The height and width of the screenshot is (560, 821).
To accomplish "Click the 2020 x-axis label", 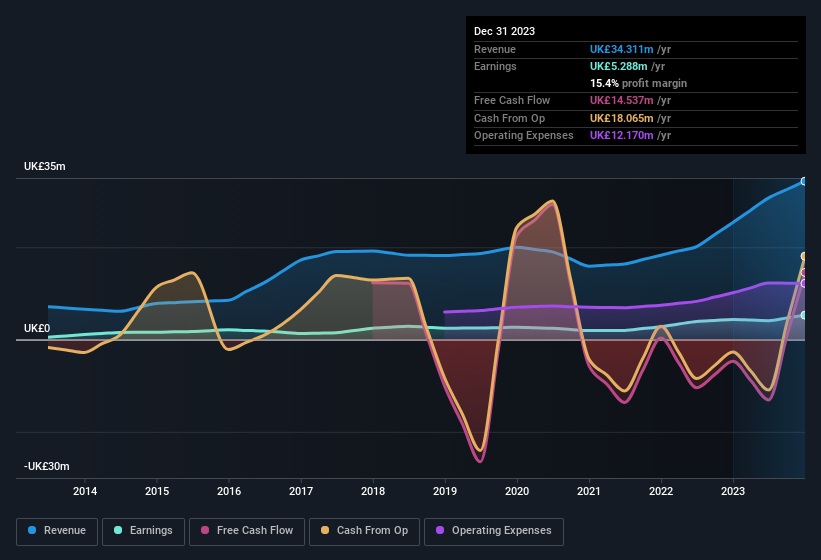I will 517,491.
